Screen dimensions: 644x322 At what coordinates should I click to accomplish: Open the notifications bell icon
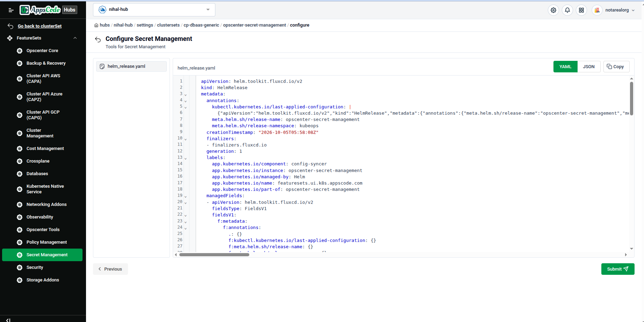(x=567, y=10)
